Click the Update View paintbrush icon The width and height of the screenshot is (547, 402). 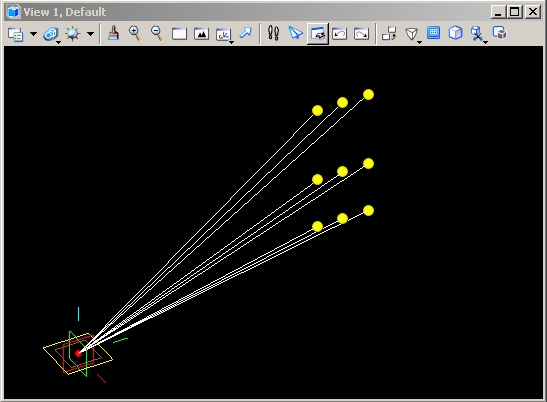tap(113, 34)
